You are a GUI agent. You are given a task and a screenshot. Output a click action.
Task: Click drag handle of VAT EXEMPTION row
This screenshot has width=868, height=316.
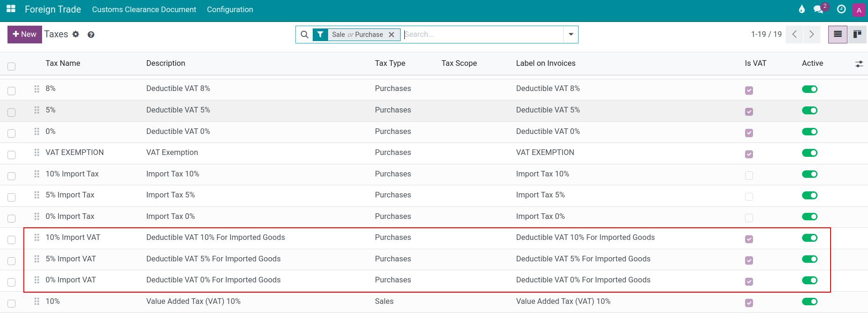pos(37,153)
